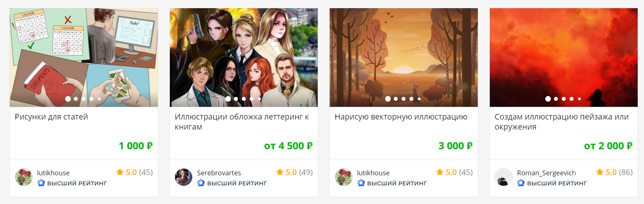Image resolution: width=644 pixels, height=204 pixels.
Task: Select last slide dot on red landscape image
Action: pos(579,99)
